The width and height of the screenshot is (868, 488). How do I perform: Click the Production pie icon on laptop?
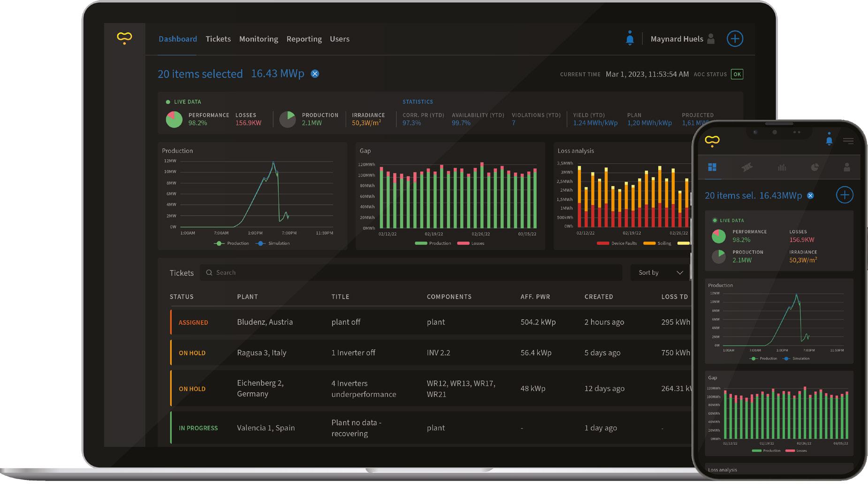tap(288, 119)
